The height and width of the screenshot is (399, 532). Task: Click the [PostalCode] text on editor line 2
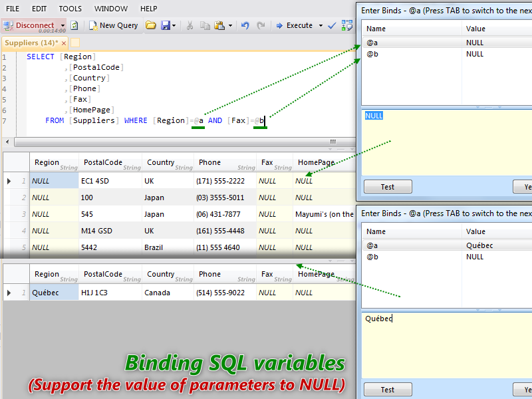point(96,67)
